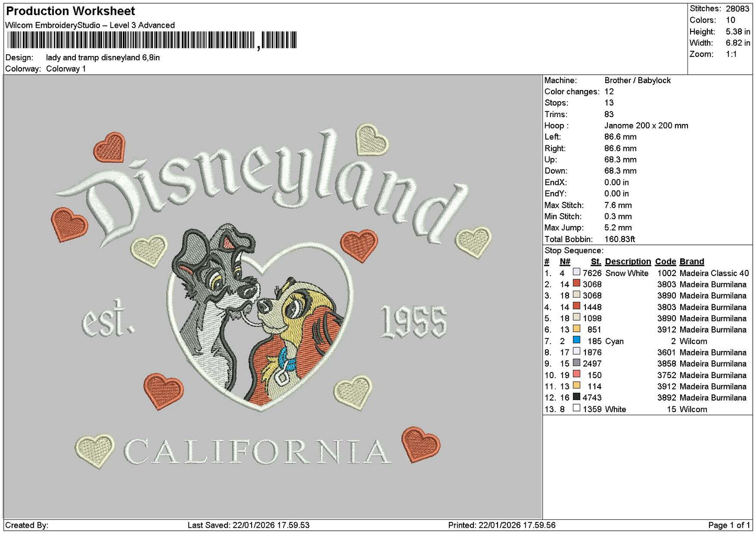Click the Machine value 'Brother / Babylock'
Image resolution: width=756 pixels, height=534 pixels.
click(637, 80)
